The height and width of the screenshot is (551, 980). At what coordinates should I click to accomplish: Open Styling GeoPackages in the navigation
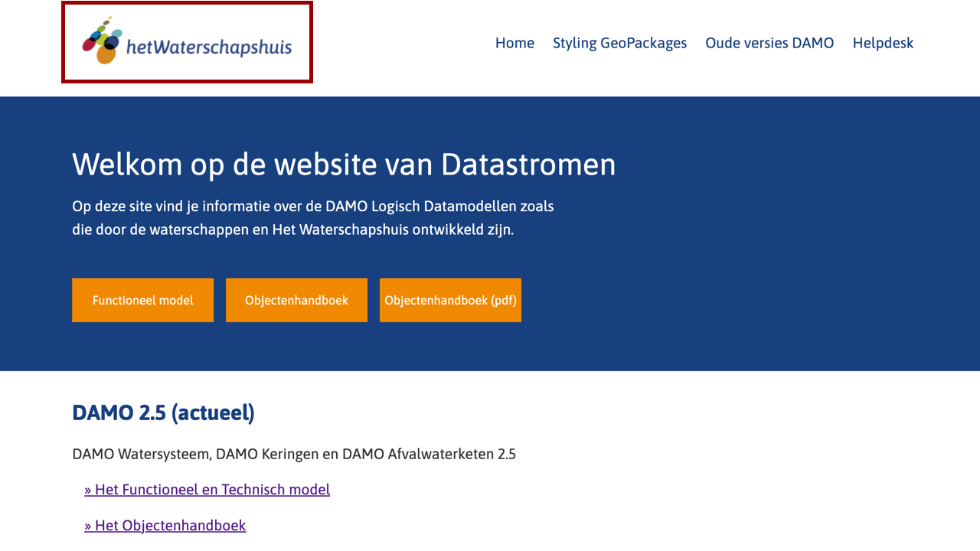[x=619, y=43]
